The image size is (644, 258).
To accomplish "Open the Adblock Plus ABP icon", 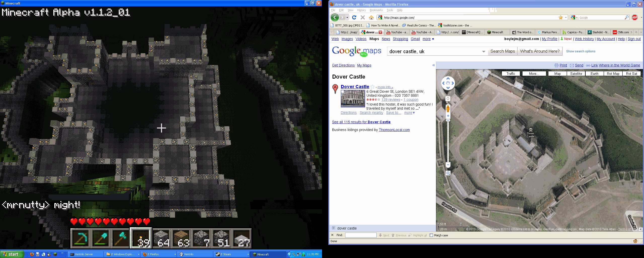I will (635, 17).
